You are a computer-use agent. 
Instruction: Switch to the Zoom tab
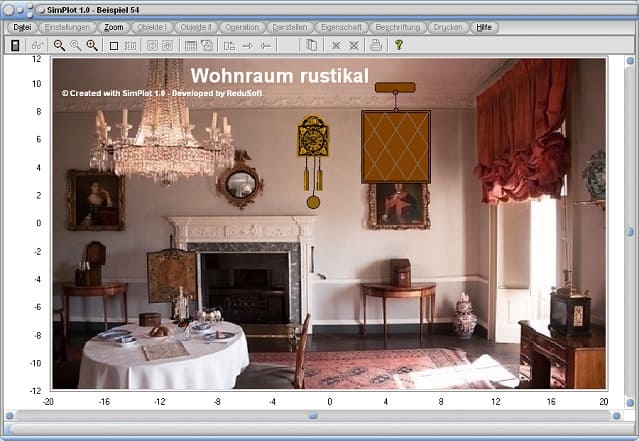pyautogui.click(x=114, y=27)
